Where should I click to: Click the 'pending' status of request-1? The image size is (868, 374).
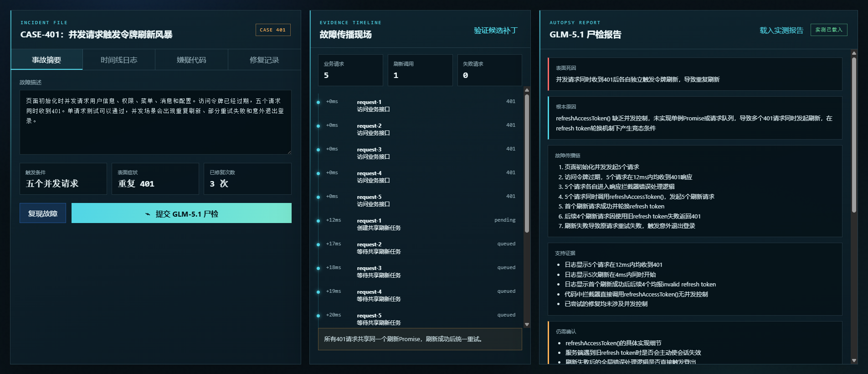tap(505, 220)
